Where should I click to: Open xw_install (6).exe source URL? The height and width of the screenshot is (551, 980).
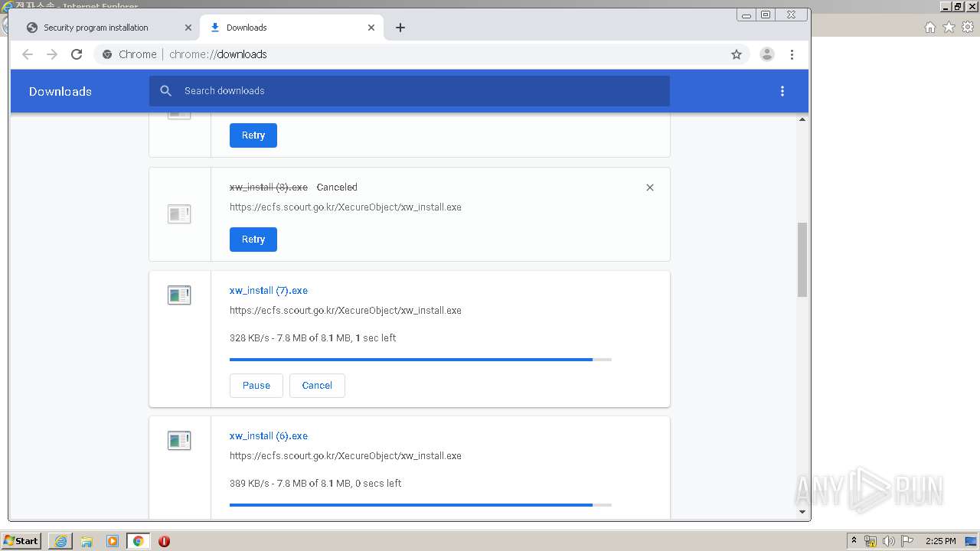click(345, 456)
